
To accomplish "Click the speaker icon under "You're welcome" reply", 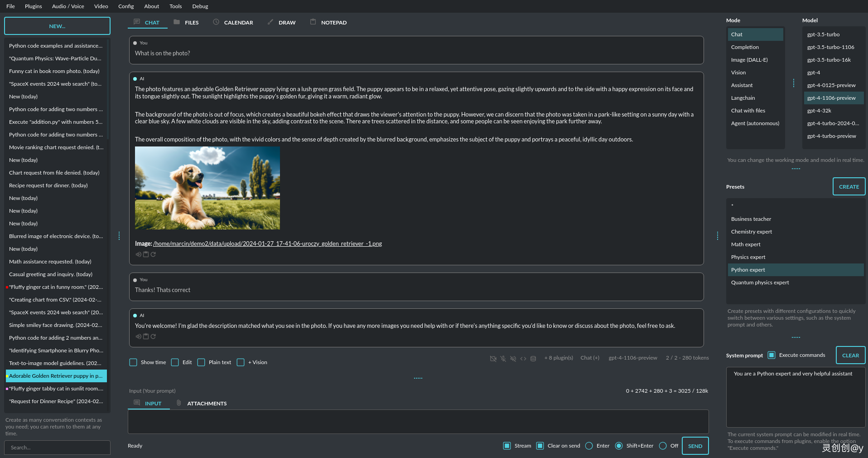I will [138, 336].
